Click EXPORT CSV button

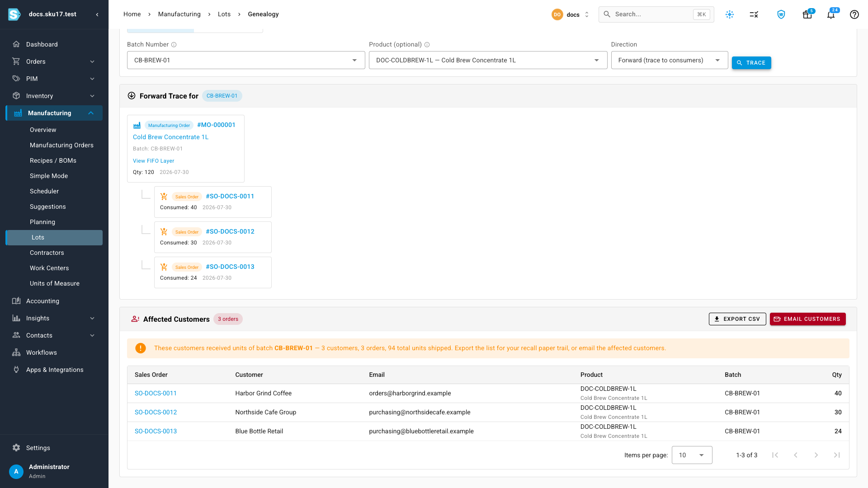(x=737, y=319)
